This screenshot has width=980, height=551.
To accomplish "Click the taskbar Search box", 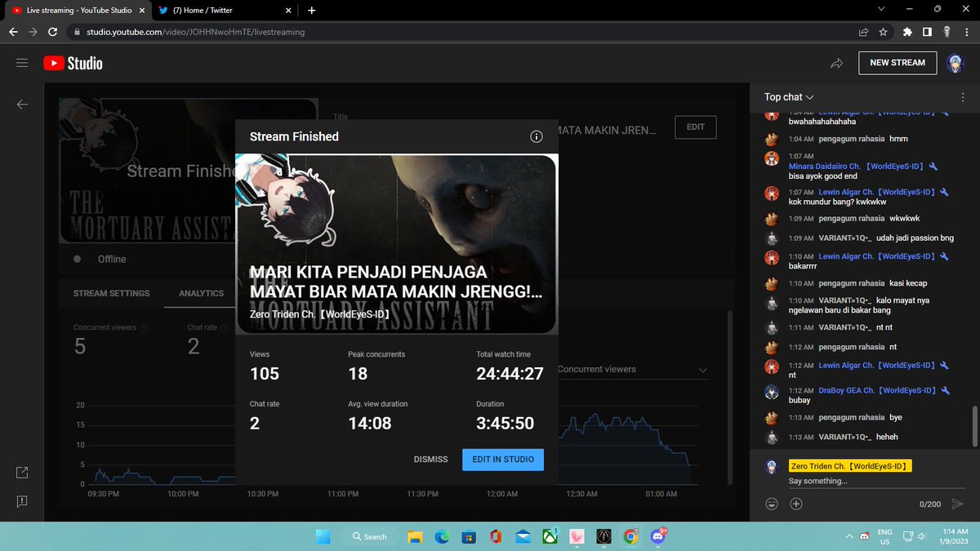I will click(x=371, y=536).
